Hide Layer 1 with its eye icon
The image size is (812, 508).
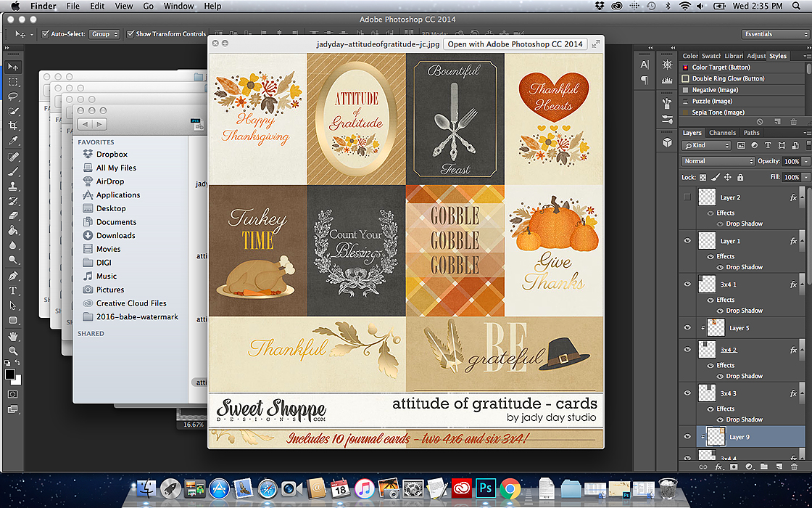click(x=687, y=241)
